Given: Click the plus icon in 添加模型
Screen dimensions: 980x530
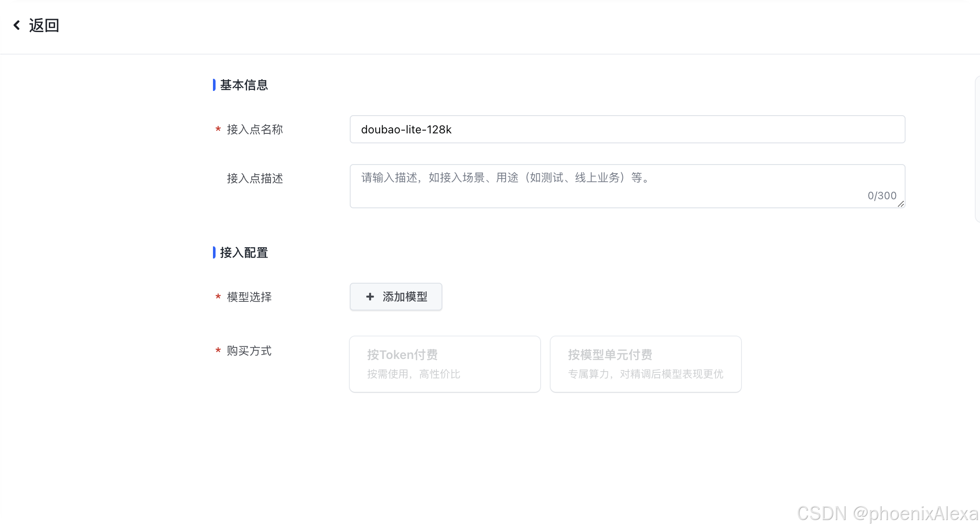Looking at the screenshot, I should tap(370, 297).
